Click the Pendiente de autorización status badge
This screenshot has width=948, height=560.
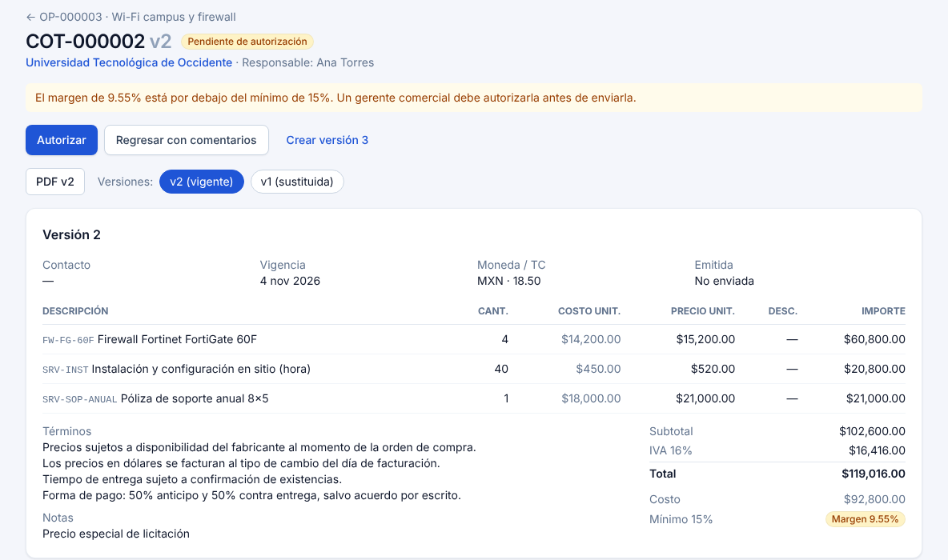247,42
